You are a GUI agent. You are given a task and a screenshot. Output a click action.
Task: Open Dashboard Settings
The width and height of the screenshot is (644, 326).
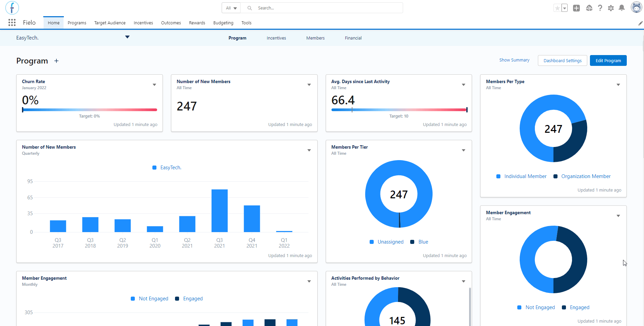click(x=563, y=61)
